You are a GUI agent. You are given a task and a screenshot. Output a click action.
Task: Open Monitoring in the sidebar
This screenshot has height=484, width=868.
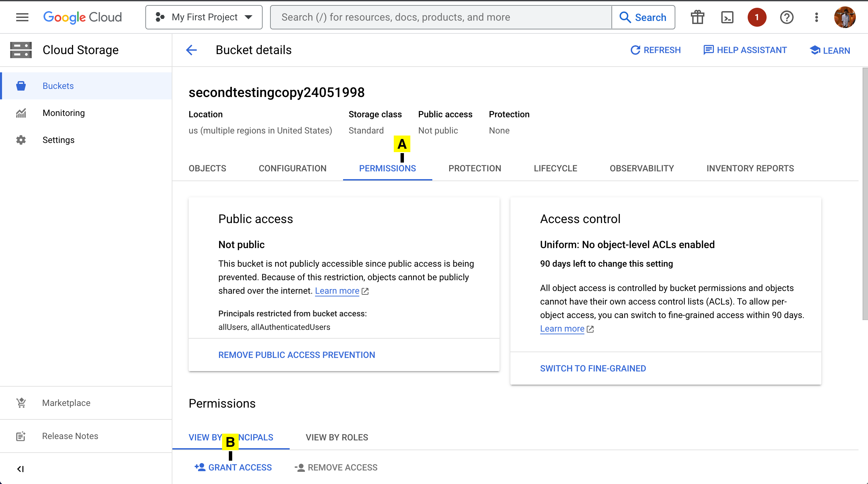click(x=64, y=113)
